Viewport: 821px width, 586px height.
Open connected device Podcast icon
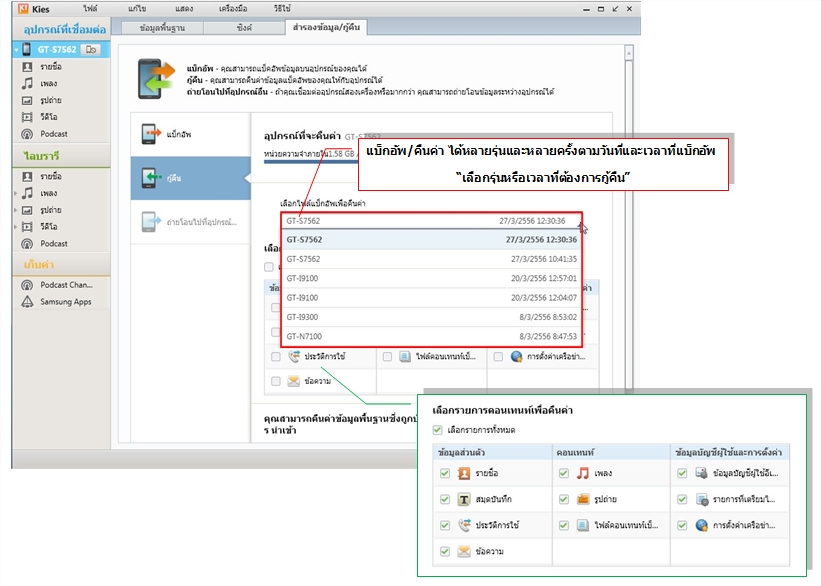coord(27,134)
